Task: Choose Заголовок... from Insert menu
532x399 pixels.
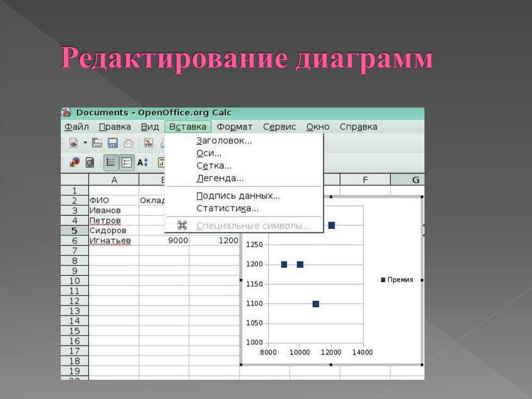Action: point(244,140)
